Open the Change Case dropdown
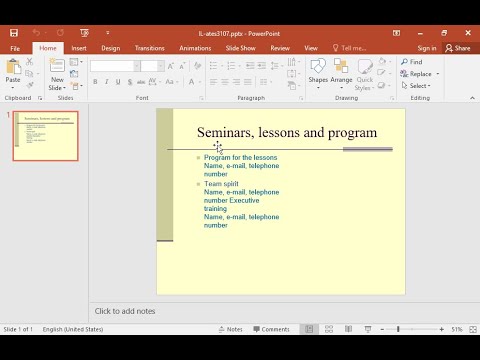 point(172,82)
